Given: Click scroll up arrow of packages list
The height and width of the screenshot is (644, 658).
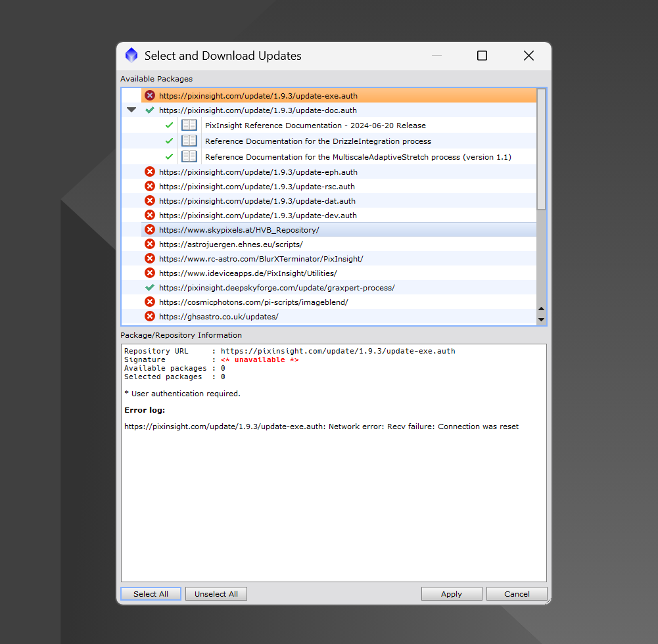Looking at the screenshot, I should tap(542, 308).
